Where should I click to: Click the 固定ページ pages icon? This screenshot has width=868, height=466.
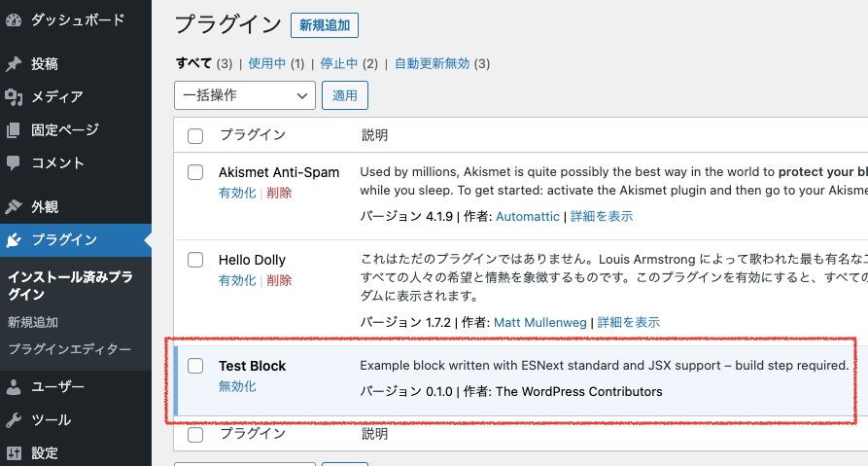(14, 130)
